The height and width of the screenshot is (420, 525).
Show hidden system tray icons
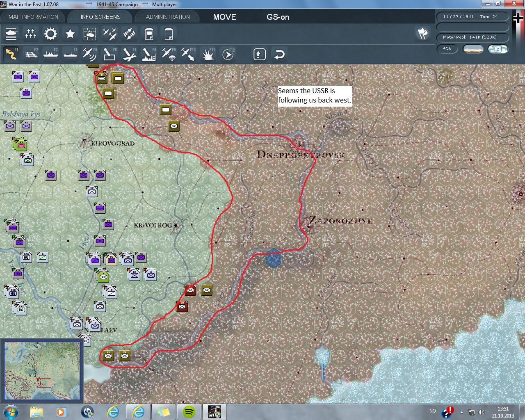pos(461,412)
